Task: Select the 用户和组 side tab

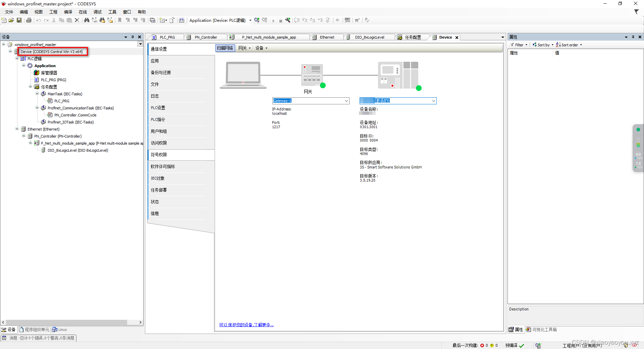Action: (x=181, y=131)
